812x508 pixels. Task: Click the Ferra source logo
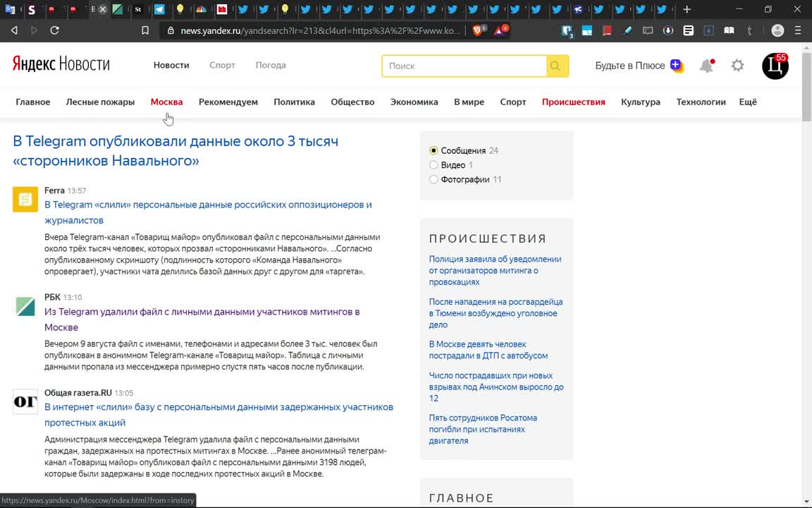pos(25,200)
